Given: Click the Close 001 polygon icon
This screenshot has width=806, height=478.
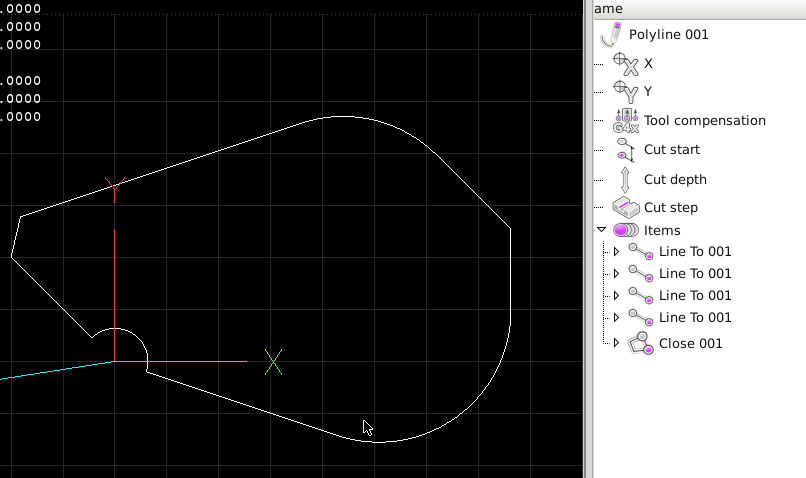Looking at the screenshot, I should pos(641,343).
